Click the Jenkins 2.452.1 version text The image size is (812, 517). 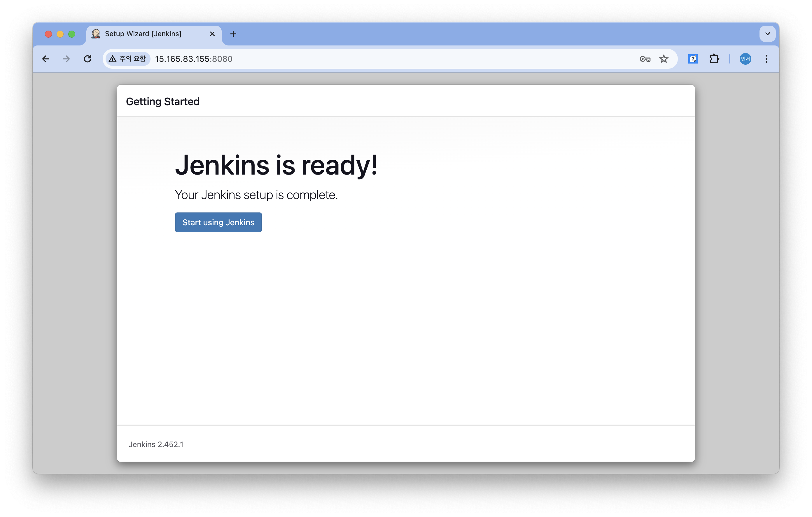point(156,444)
